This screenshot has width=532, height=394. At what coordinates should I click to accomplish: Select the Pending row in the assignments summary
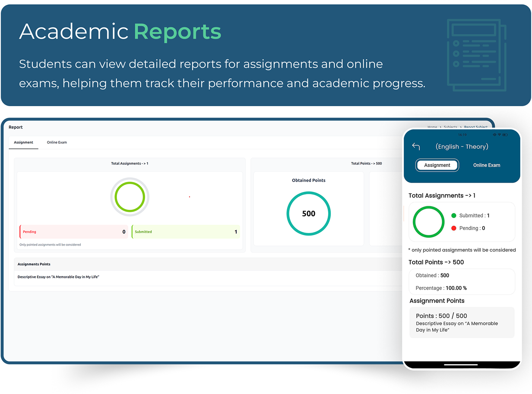point(73,232)
